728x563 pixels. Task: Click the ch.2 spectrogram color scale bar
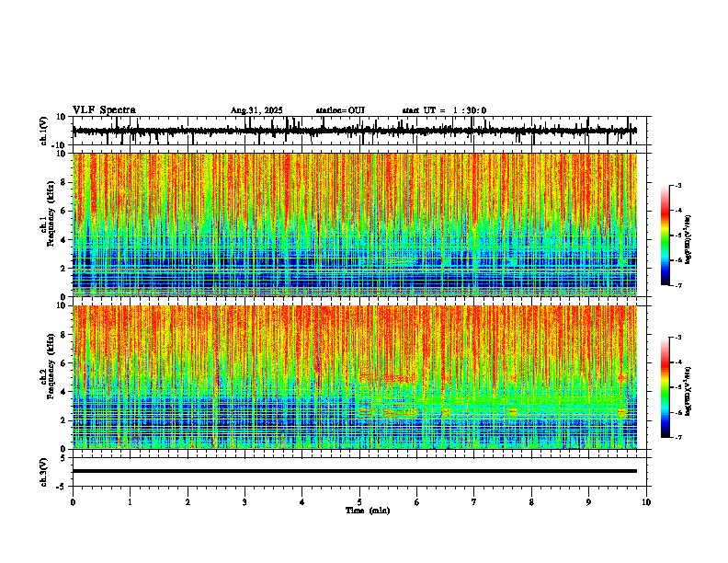tap(665, 387)
